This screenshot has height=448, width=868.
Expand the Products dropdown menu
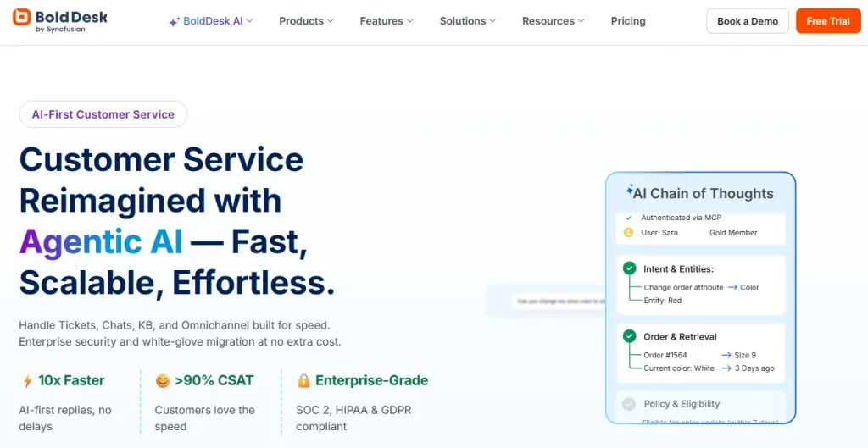pos(306,21)
